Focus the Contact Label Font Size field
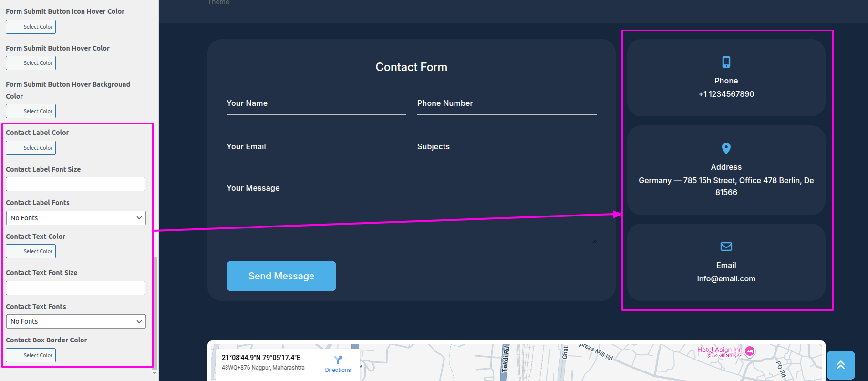 75,184
